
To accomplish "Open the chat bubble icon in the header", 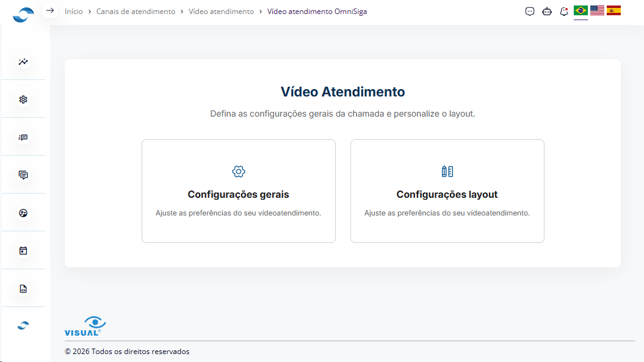I will pos(530,12).
